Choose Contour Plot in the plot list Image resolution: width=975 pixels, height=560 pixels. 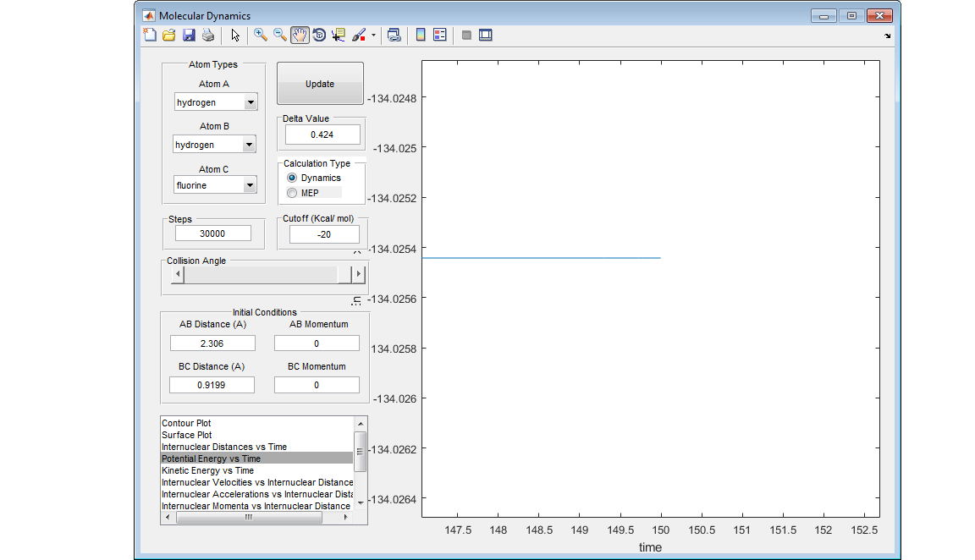(x=187, y=423)
